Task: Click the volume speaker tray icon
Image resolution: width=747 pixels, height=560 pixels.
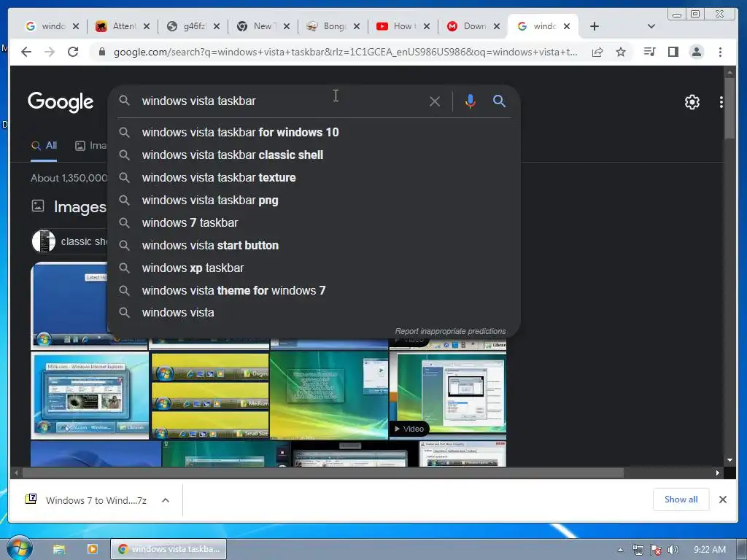Action: 673,550
